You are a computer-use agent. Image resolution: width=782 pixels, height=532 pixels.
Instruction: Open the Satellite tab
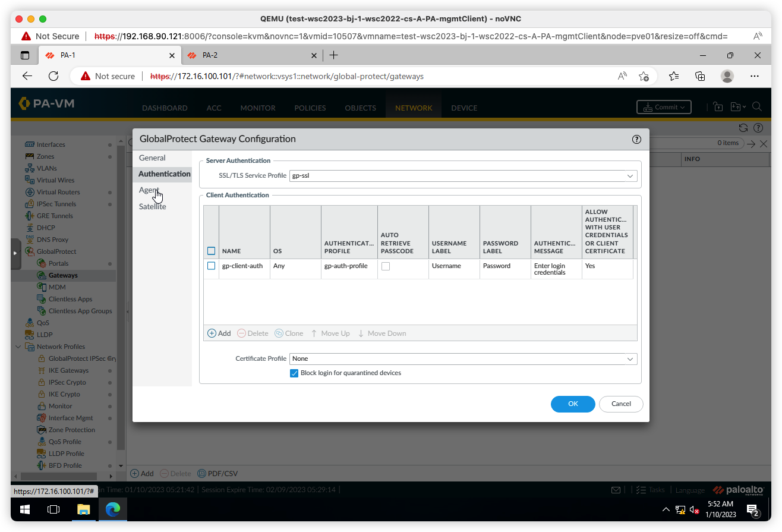pyautogui.click(x=152, y=206)
